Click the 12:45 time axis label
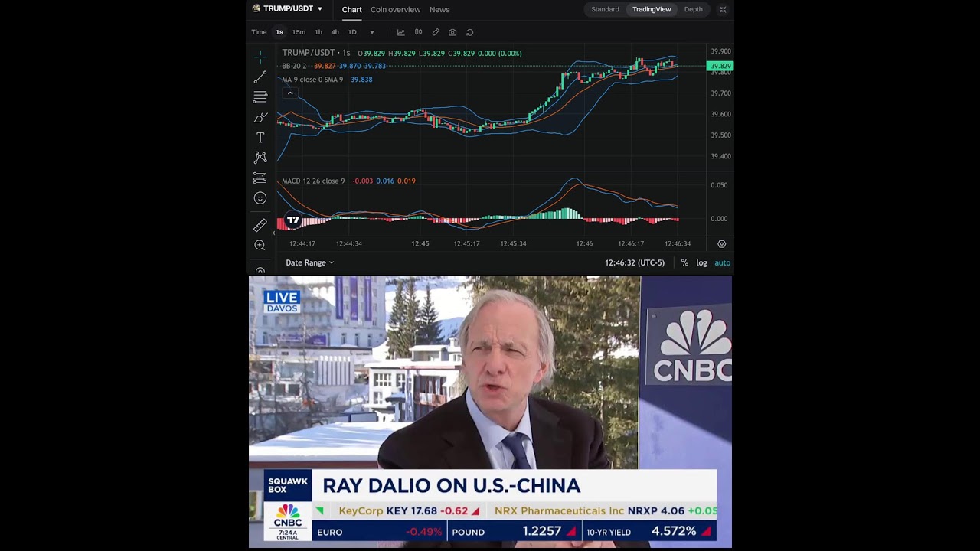 [x=420, y=243]
